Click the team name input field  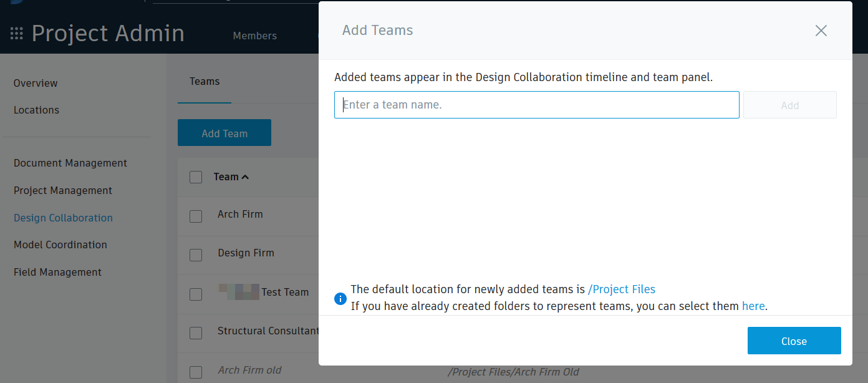536,104
